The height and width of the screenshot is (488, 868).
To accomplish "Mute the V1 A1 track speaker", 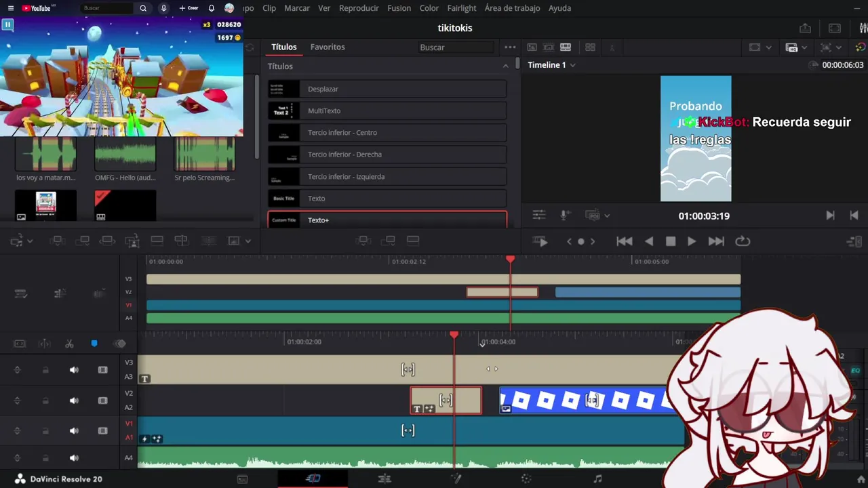I will (74, 431).
